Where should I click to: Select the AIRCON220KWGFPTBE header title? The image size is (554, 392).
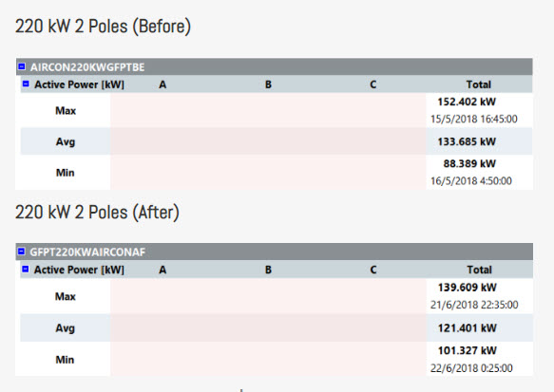pyautogui.click(x=87, y=67)
